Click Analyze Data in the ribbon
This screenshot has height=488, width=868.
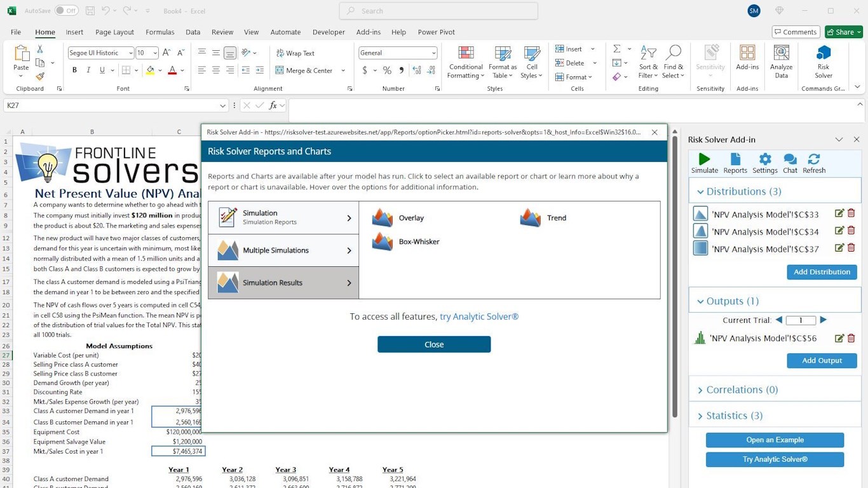click(x=781, y=62)
